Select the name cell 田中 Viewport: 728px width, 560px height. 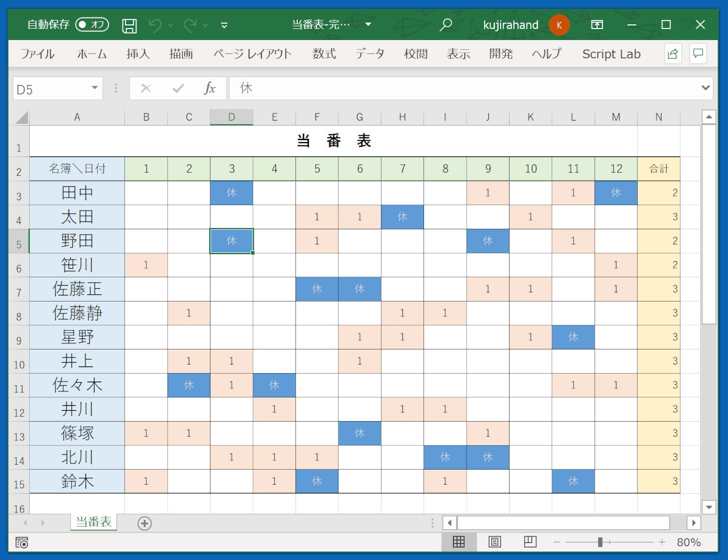coord(77,193)
